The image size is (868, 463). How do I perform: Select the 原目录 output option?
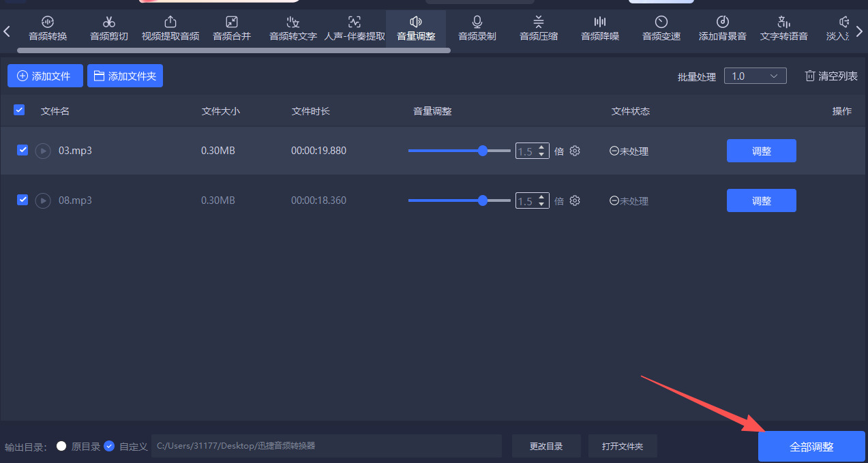[61, 447]
